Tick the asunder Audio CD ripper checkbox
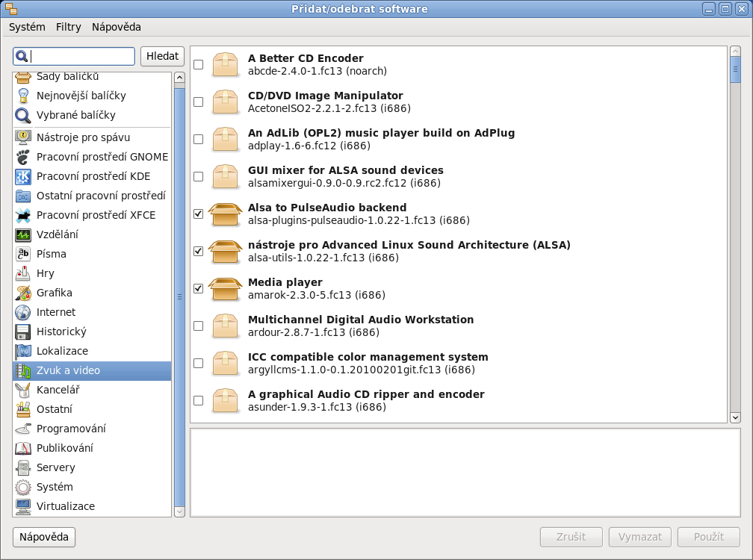 pos(199,401)
